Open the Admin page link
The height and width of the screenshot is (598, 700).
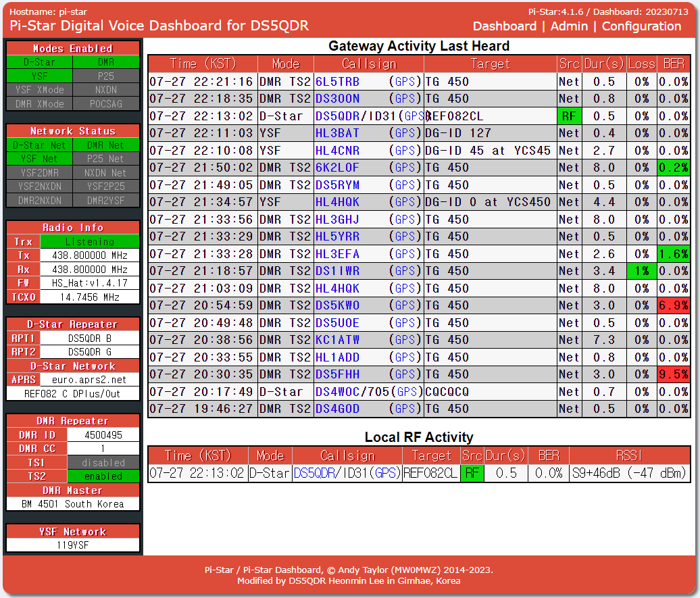pos(569,26)
